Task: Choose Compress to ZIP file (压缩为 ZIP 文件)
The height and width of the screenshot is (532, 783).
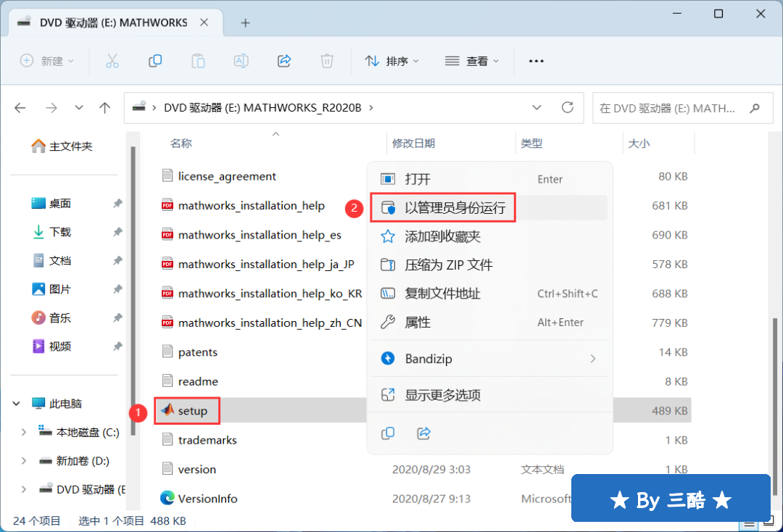Action: pos(489,265)
